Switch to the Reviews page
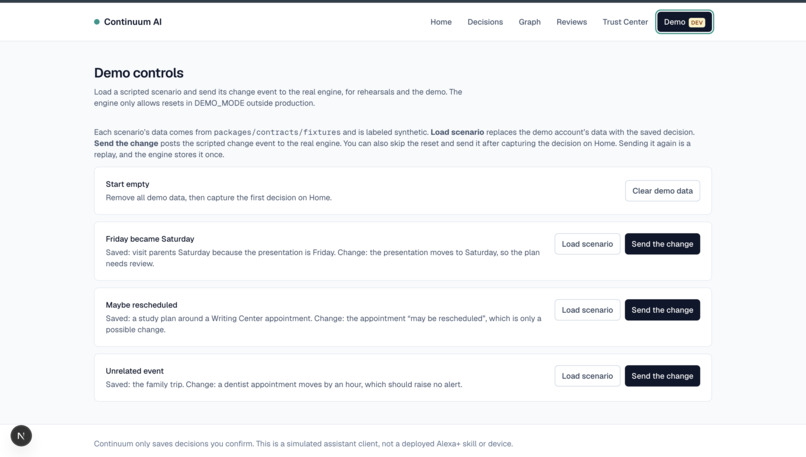The image size is (806, 457). click(x=571, y=22)
